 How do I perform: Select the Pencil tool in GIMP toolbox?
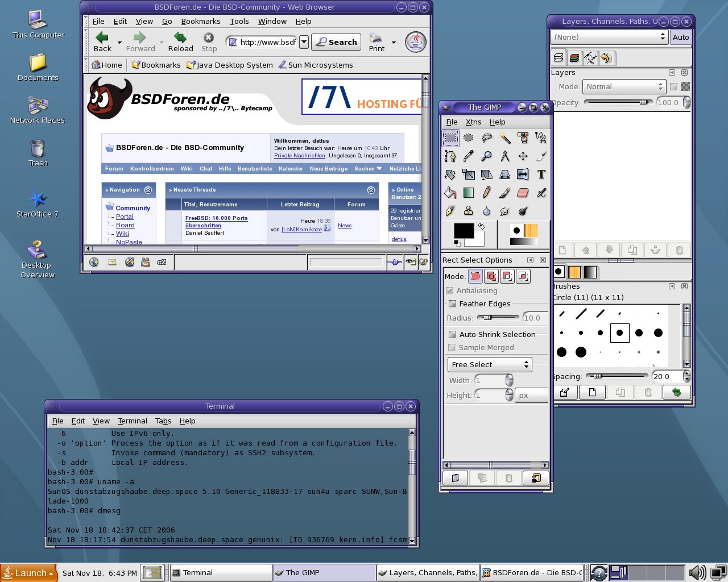487,193
